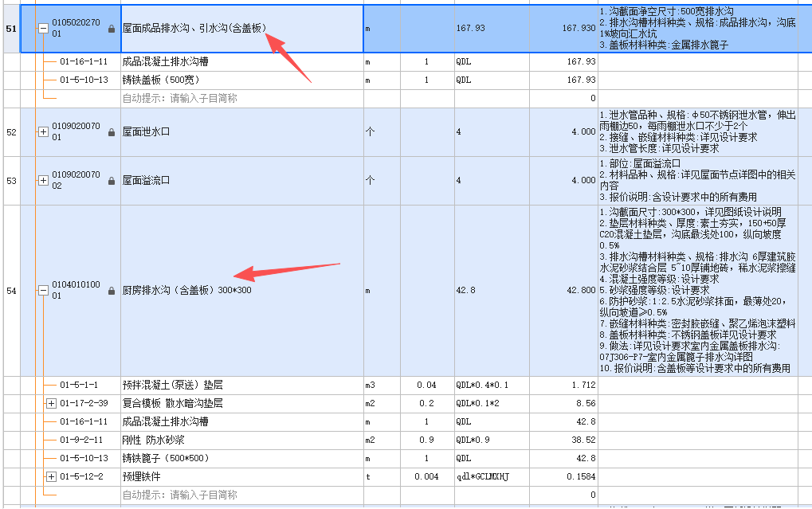Click empty 请输入子目简称 field under row 51
The height and width of the screenshot is (509, 812).
[x=242, y=99]
